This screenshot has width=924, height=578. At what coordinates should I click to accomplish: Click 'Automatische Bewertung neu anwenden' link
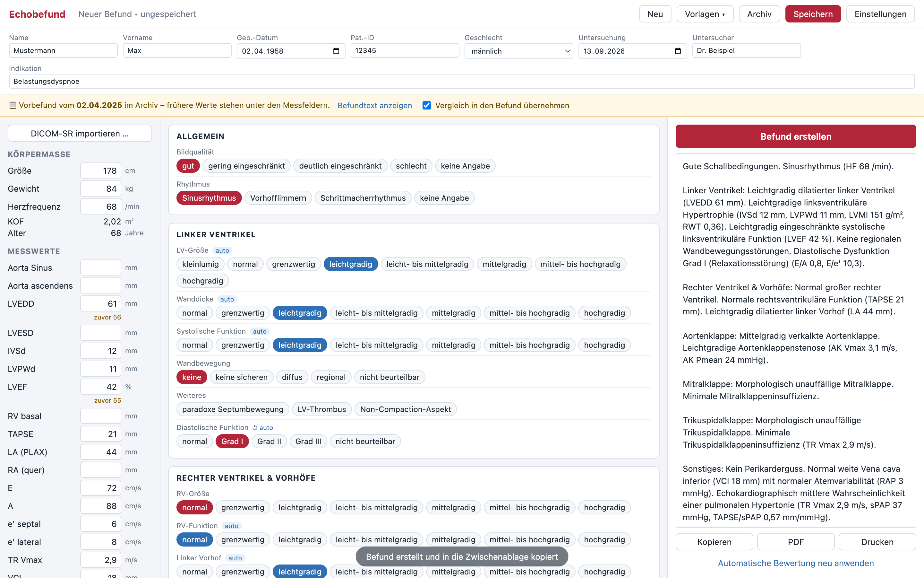[x=796, y=563]
